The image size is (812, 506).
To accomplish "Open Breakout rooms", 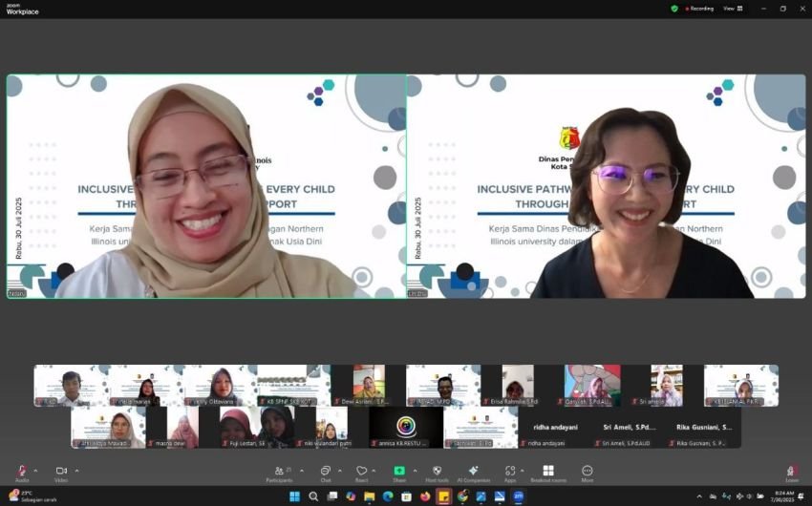I will pos(547,471).
